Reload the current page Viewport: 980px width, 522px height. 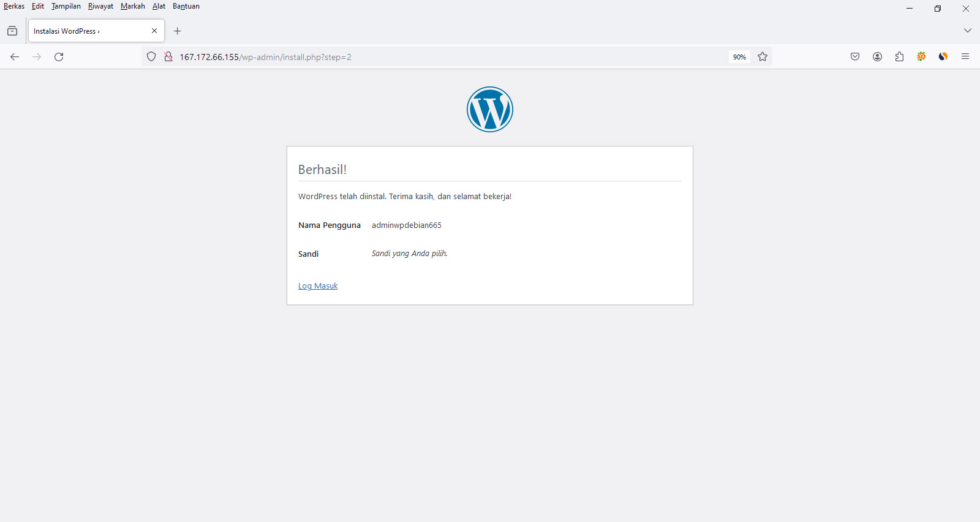(59, 57)
